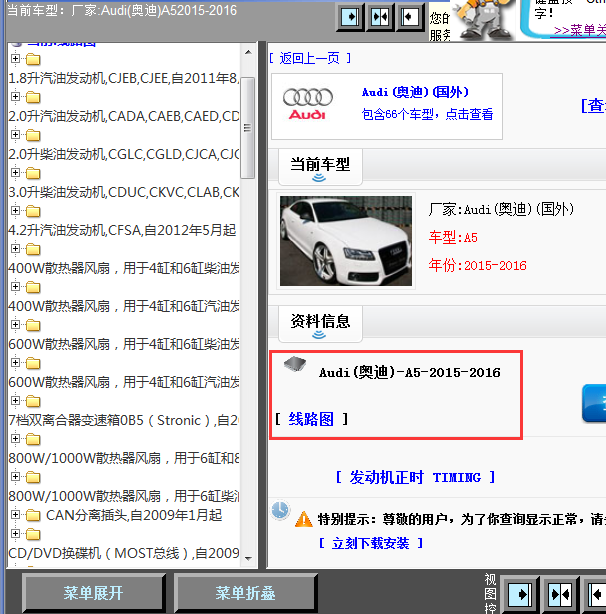
Task: Click the 返回上一页 link
Action: click(x=309, y=58)
